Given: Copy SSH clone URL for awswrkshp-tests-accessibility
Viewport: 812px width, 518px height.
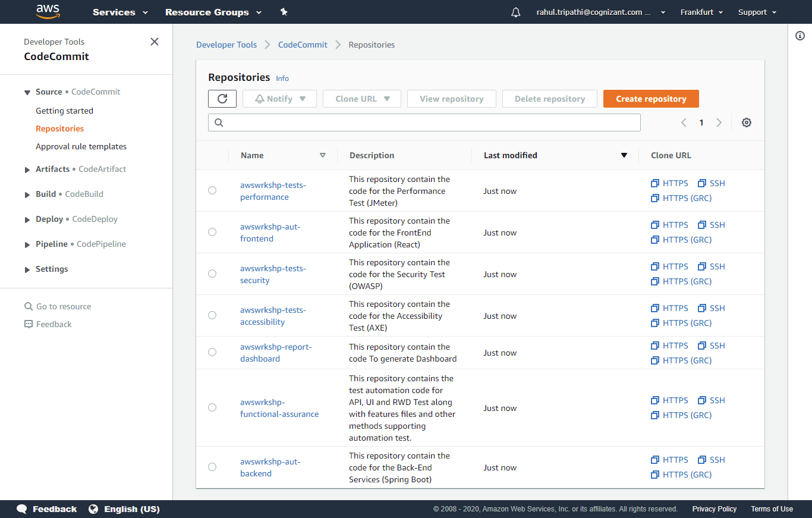Looking at the screenshot, I should 712,308.
